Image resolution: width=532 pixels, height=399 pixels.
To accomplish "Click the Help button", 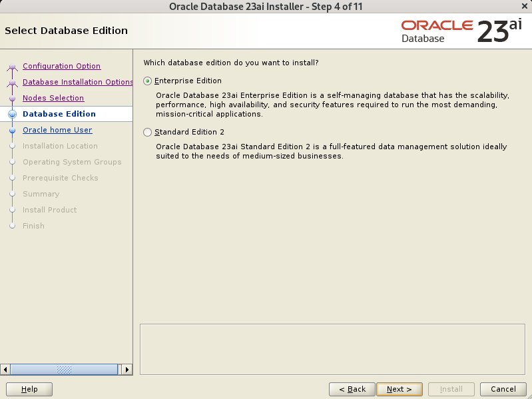I will click(x=29, y=389).
